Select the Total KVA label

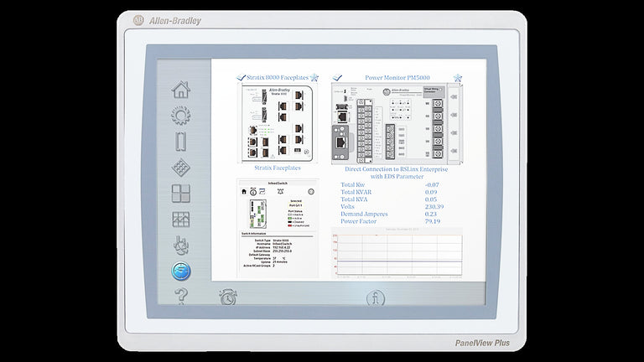(x=354, y=199)
